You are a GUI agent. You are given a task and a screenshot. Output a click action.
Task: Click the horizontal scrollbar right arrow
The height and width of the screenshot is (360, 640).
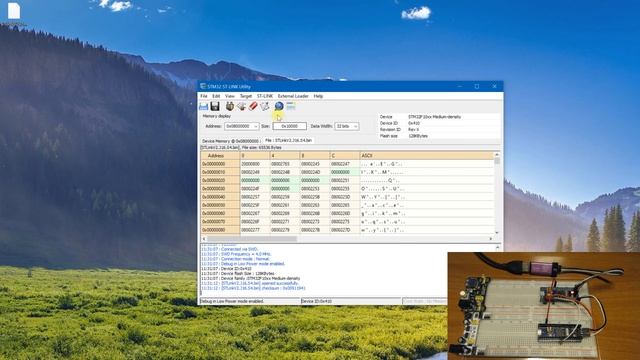tap(491, 238)
